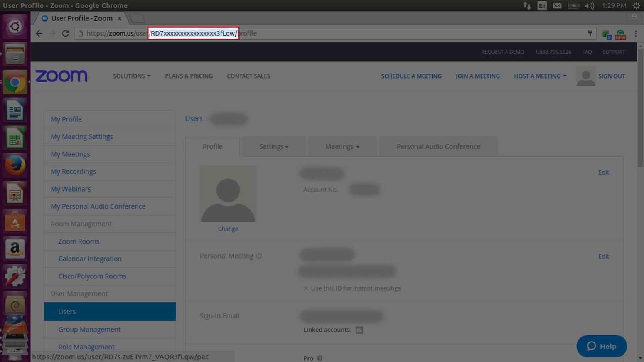
Task: Select Users under User Management
Action: click(x=110, y=311)
